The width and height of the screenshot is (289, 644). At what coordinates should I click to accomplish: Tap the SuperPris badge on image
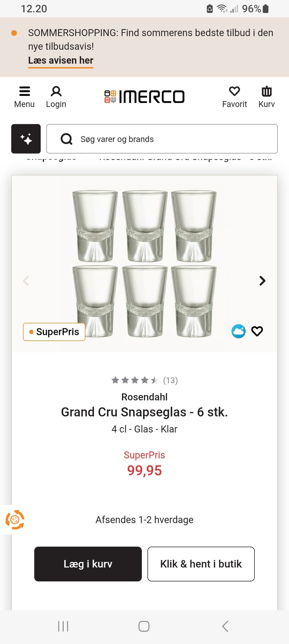[54, 332]
